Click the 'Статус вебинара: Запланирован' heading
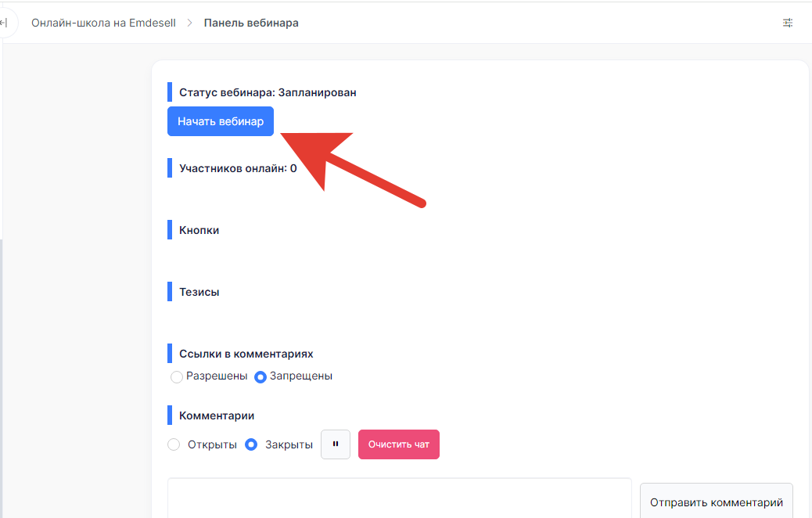The width and height of the screenshot is (812, 518). point(268,92)
